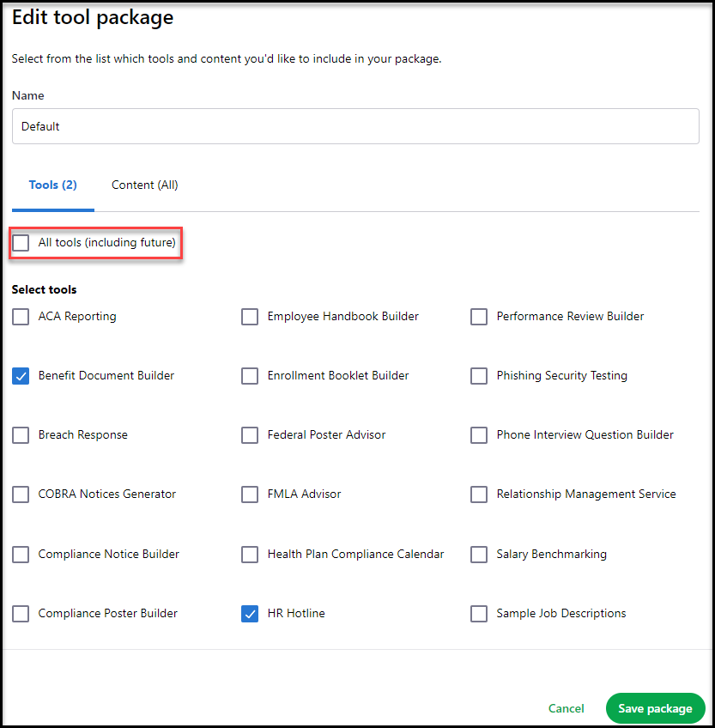Click the Name input field
The height and width of the screenshot is (728, 715).
click(x=355, y=126)
